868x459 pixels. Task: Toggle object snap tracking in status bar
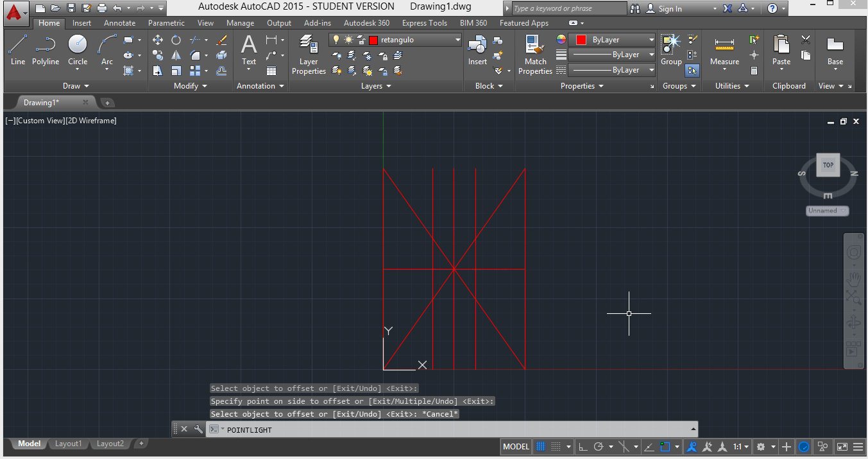pyautogui.click(x=649, y=447)
